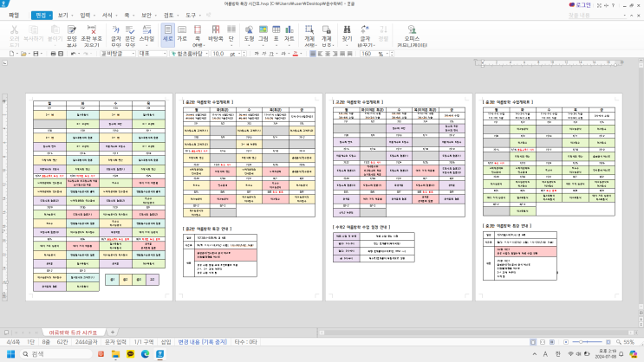Toggle Landscape (가로) page orientation
The height and width of the screenshot is (362, 644).
(182, 33)
